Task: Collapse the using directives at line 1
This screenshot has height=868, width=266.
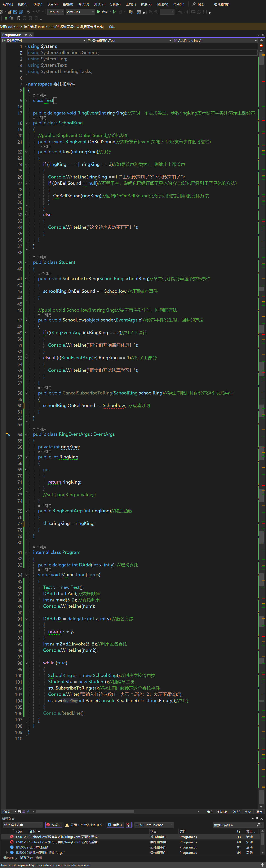Action: [x=26, y=47]
